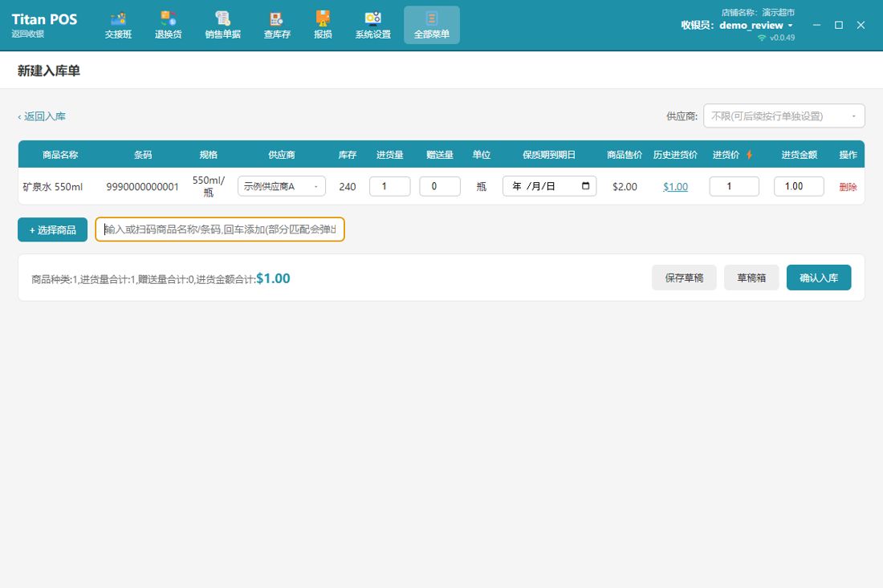This screenshot has width=883, height=588.
Task: Expand the row's 示例供应商A dropdown
Action: point(282,186)
